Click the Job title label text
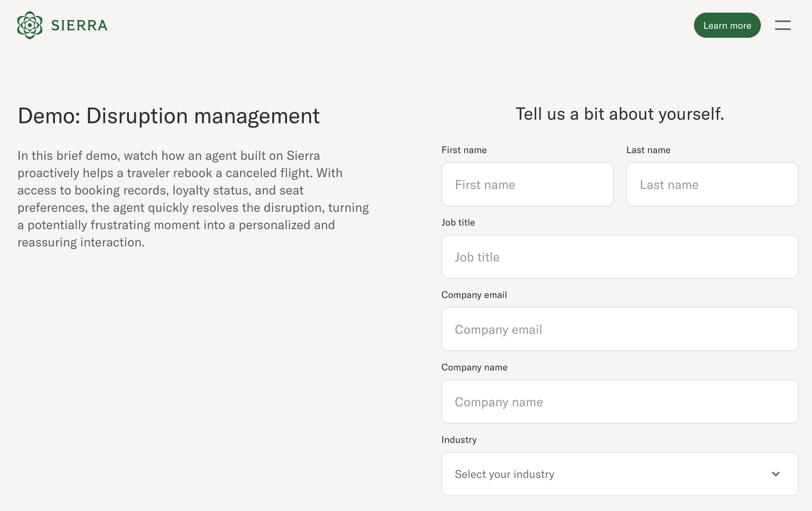This screenshot has height=511, width=812. (458, 222)
